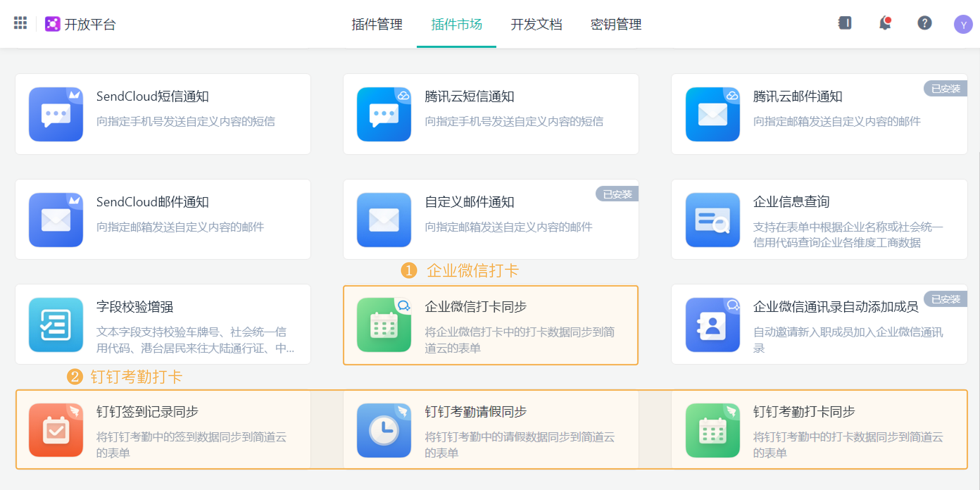980x490 pixels.
Task: Click the 钉钉签到记录同步 orange calendar icon
Action: pos(56,430)
